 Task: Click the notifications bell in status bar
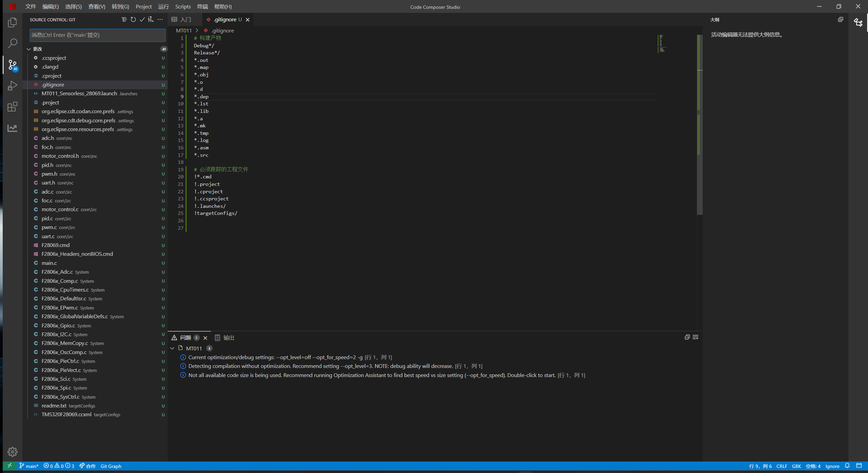point(847,466)
